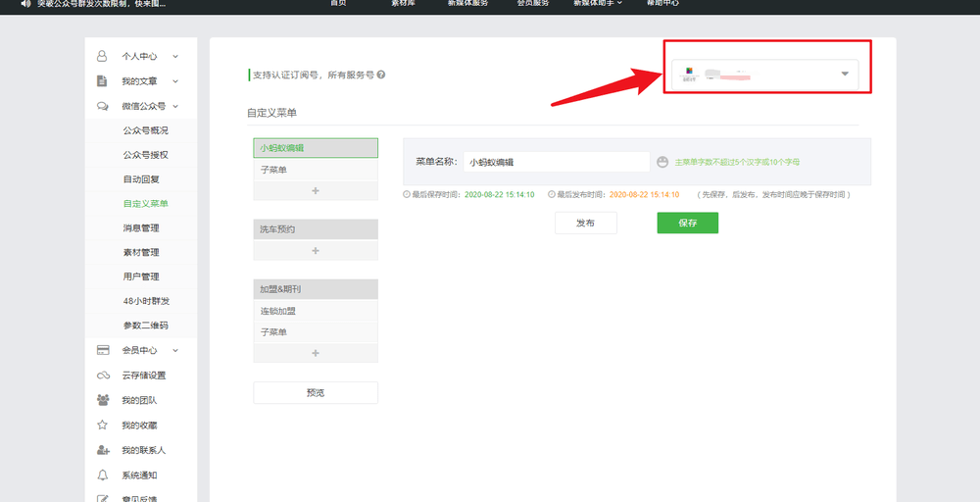Screen dimensions: 980x502
Task: Open the 新媒体助手 top menu dropdown
Action: click(x=600, y=4)
